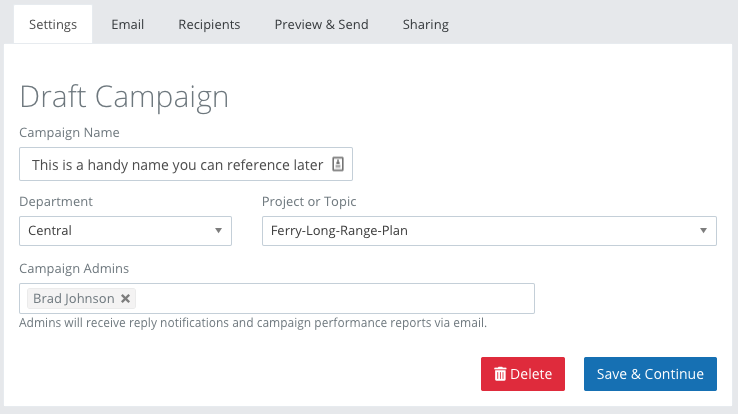Image resolution: width=738 pixels, height=414 pixels.
Task: Click the Settings tab
Action: 53,24
